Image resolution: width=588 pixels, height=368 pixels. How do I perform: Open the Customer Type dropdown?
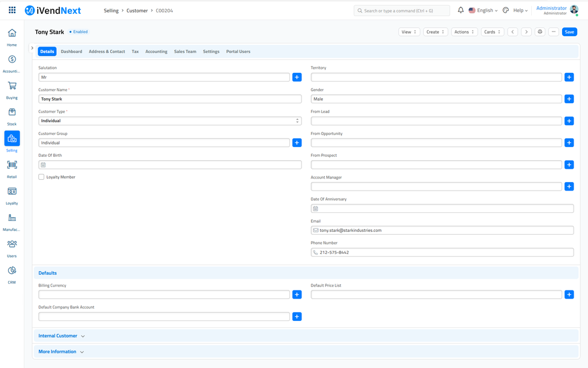click(x=169, y=121)
